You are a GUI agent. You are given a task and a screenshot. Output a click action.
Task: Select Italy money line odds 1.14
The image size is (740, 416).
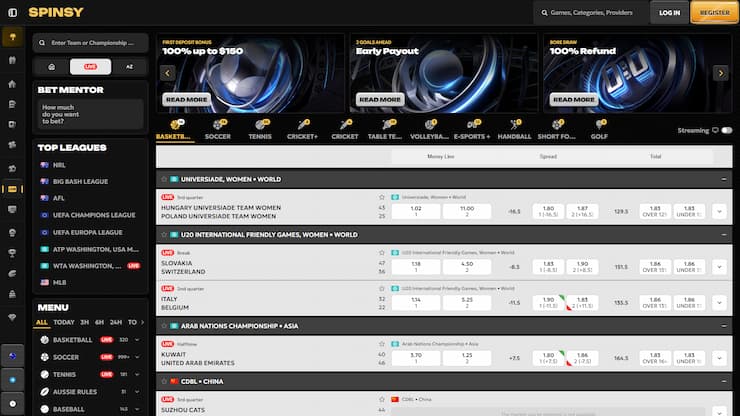point(416,303)
